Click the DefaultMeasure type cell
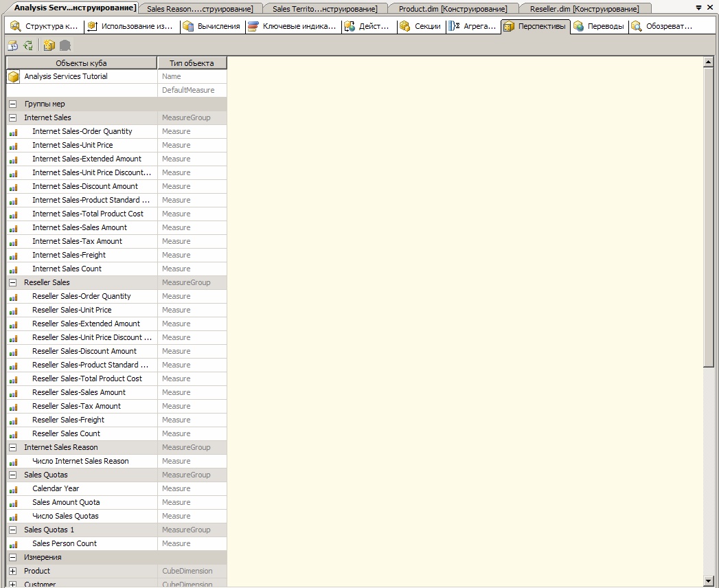Viewport: 719px width, 588px height. 192,91
